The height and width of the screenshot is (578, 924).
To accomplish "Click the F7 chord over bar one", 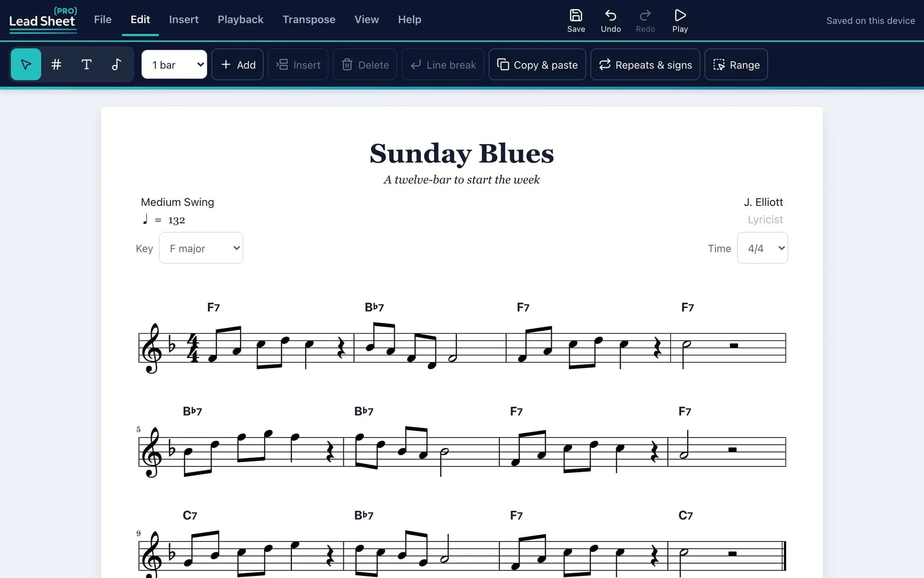I will (x=213, y=308).
